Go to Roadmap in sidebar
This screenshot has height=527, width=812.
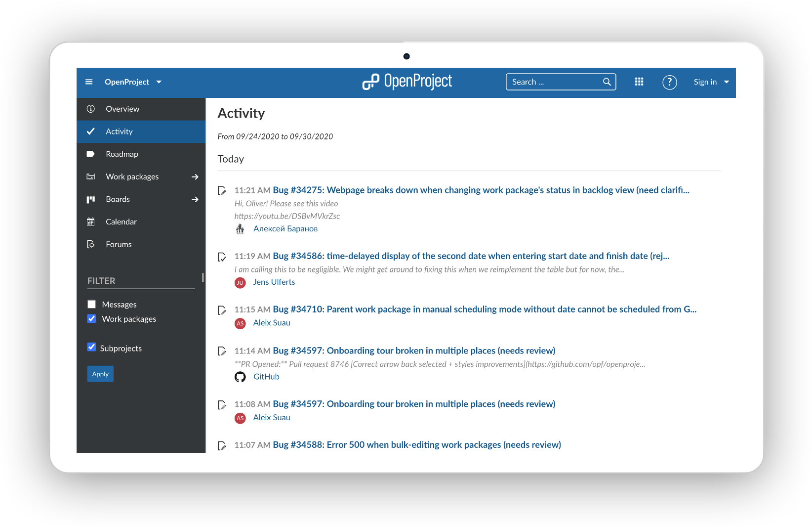122,154
